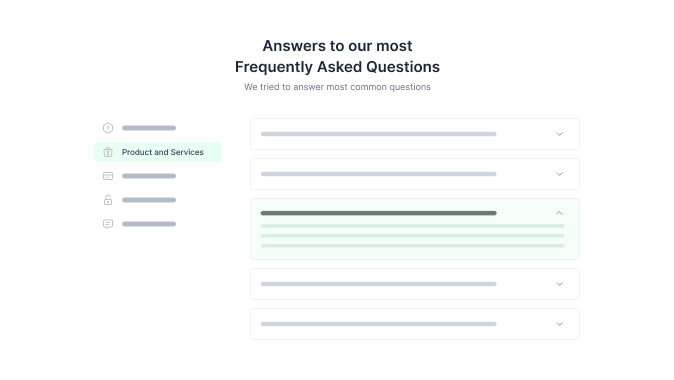The image size is (674, 380).
Task: Click the first FAQ question row
Action: tap(415, 134)
